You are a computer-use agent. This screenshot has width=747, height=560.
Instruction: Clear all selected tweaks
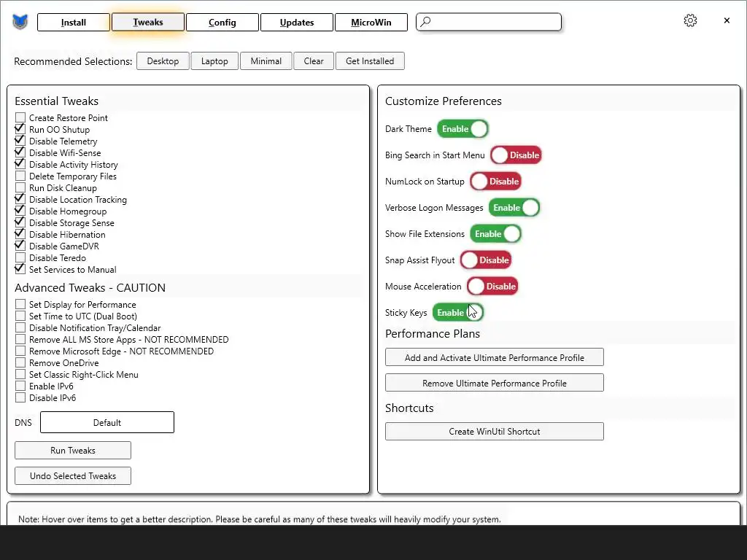point(314,61)
